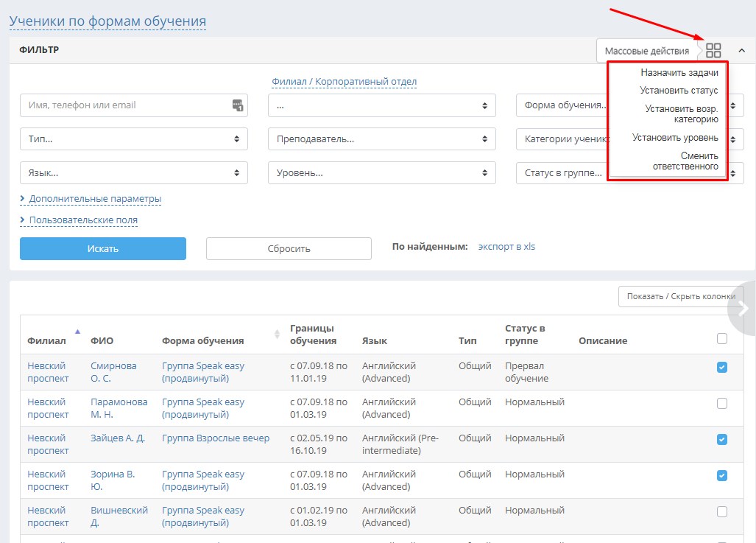Open the branch dropdown showing three dots
756x543 pixels.
(382, 105)
